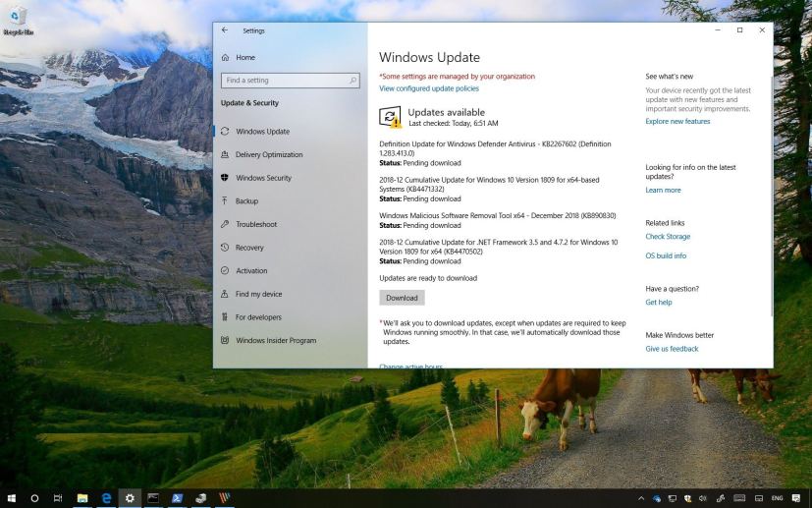Viewport: 812px width, 508px height.
Task: Click the Backup upload-arrow icon
Action: (x=225, y=200)
